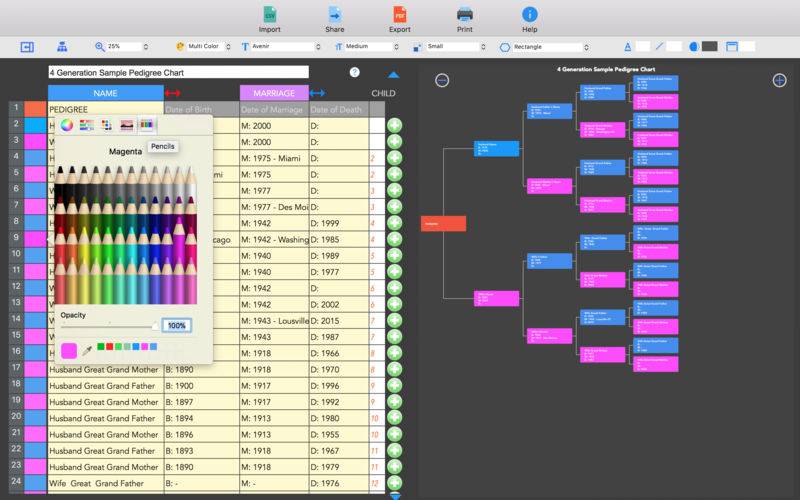Click green plus button on row 10
The height and width of the screenshot is (500, 800).
[394, 255]
